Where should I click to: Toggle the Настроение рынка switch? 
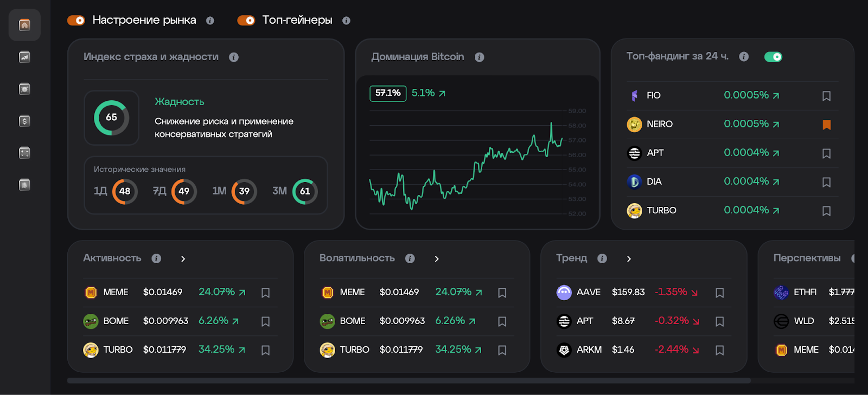tap(76, 21)
